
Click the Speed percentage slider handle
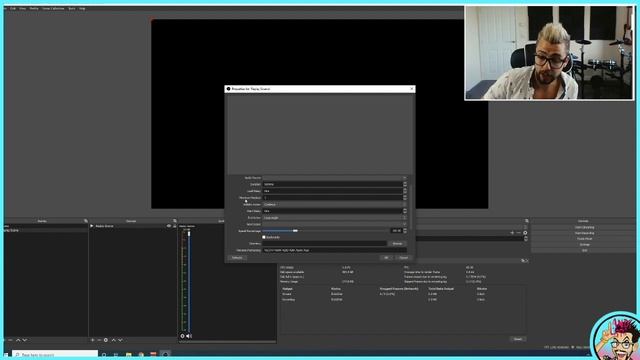tap(295, 231)
